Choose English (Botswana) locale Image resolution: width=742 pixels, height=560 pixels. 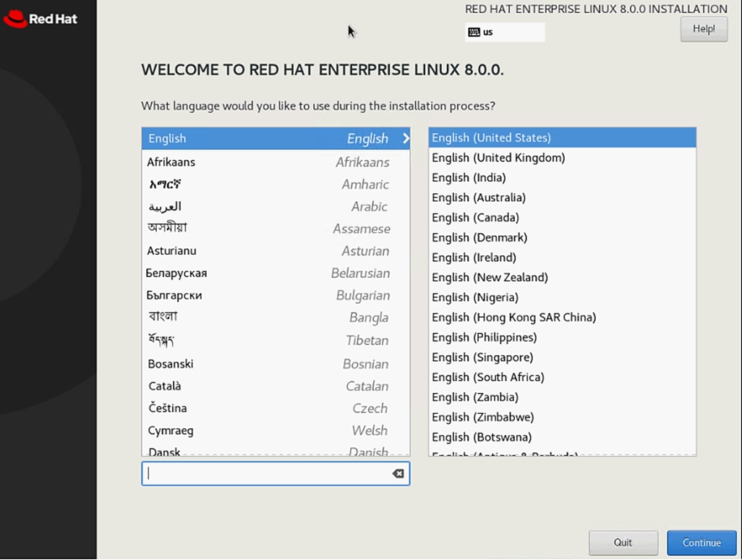coord(562,437)
